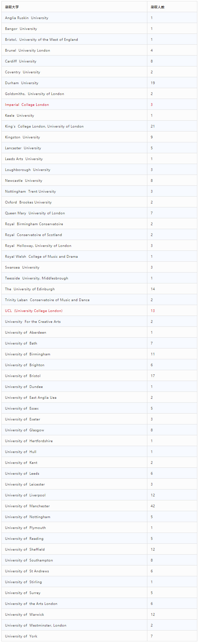This screenshot has height=644, width=198.
Task: Select Newcastle University
Action: point(24,180)
